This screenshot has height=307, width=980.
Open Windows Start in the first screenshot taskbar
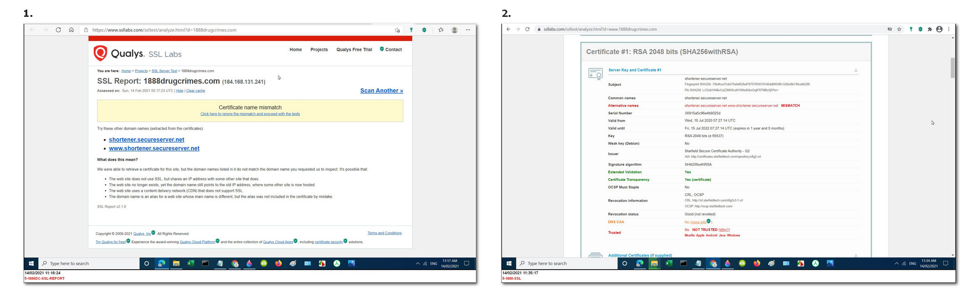[x=31, y=263]
